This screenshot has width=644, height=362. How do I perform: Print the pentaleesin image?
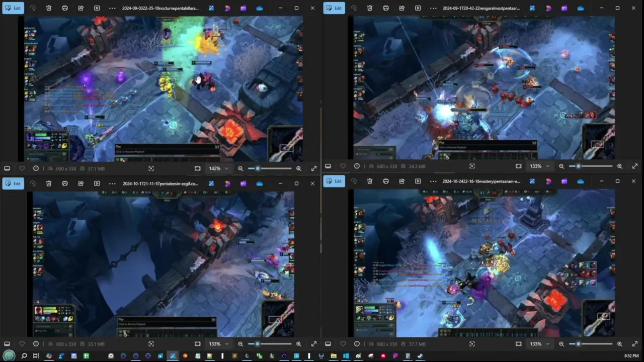click(64, 184)
